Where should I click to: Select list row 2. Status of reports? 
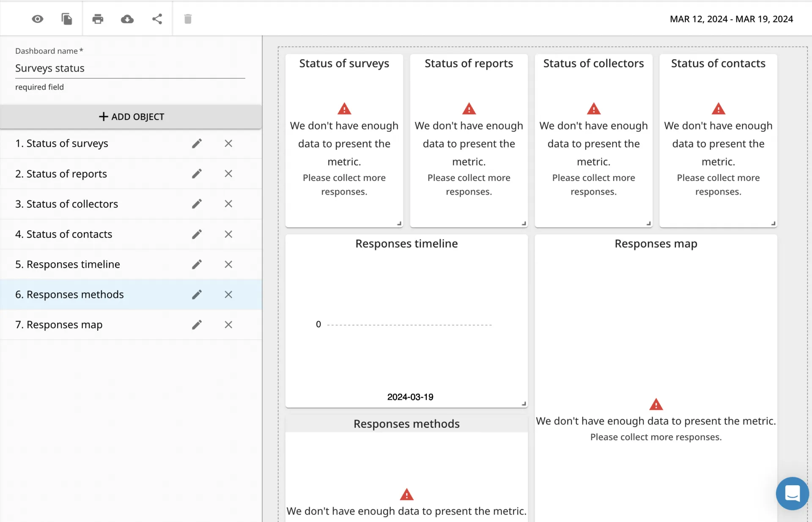(131, 174)
